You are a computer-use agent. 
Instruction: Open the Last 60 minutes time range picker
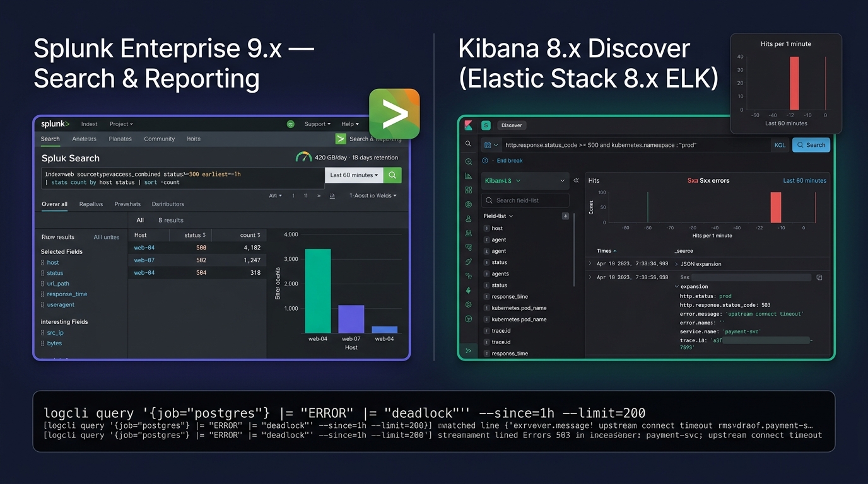(354, 175)
